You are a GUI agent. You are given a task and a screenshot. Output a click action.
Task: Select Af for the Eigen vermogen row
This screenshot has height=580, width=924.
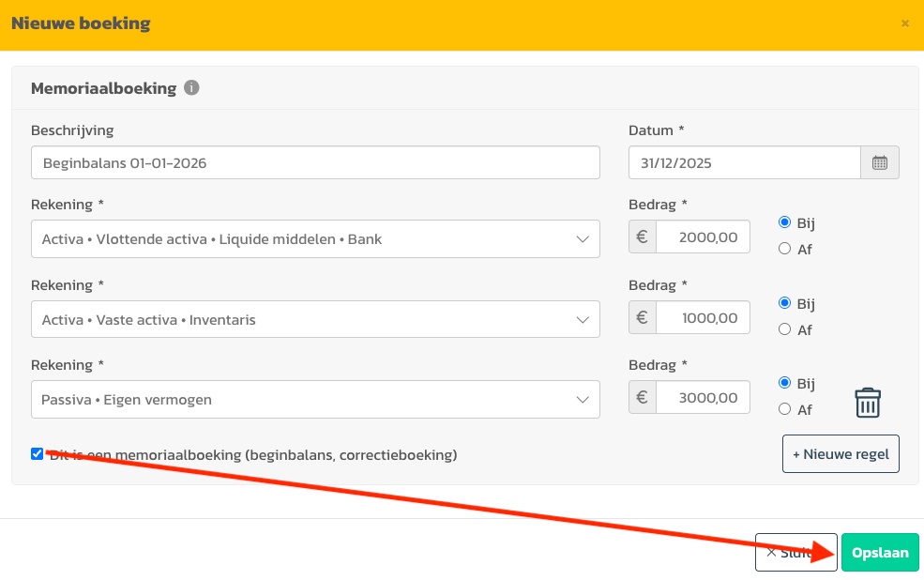(x=785, y=409)
